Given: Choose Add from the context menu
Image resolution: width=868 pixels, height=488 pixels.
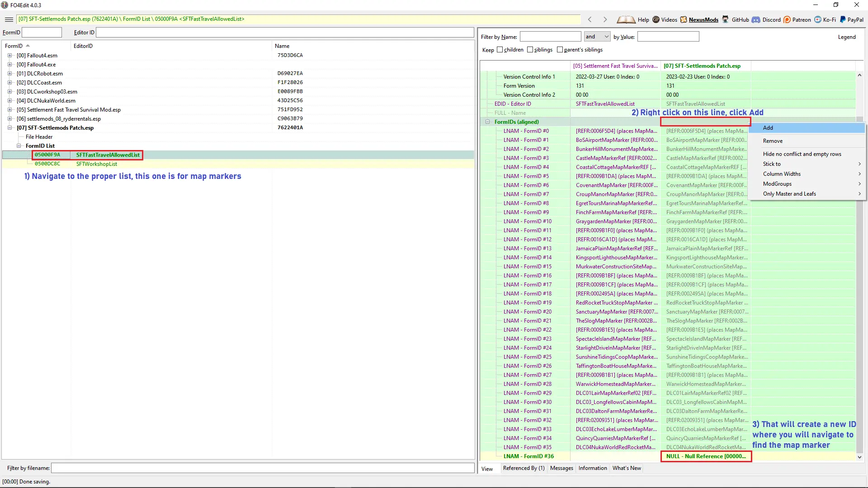Looking at the screenshot, I should click(807, 128).
